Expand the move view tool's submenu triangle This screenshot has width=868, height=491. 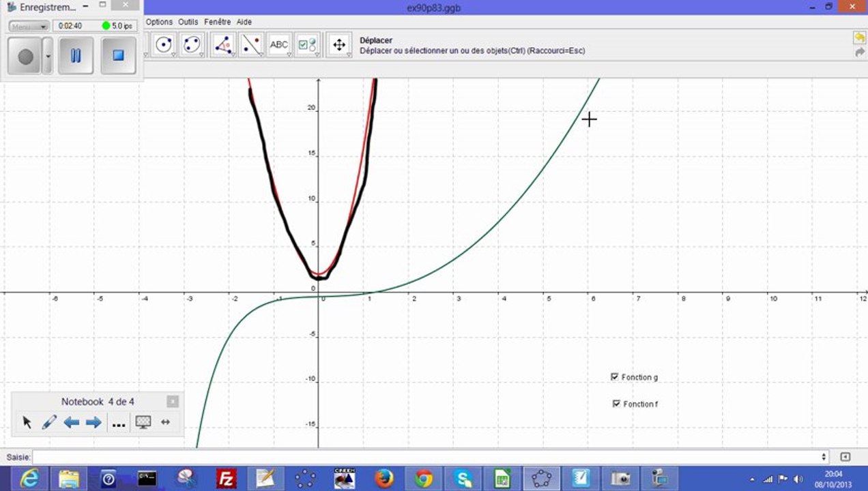349,55
